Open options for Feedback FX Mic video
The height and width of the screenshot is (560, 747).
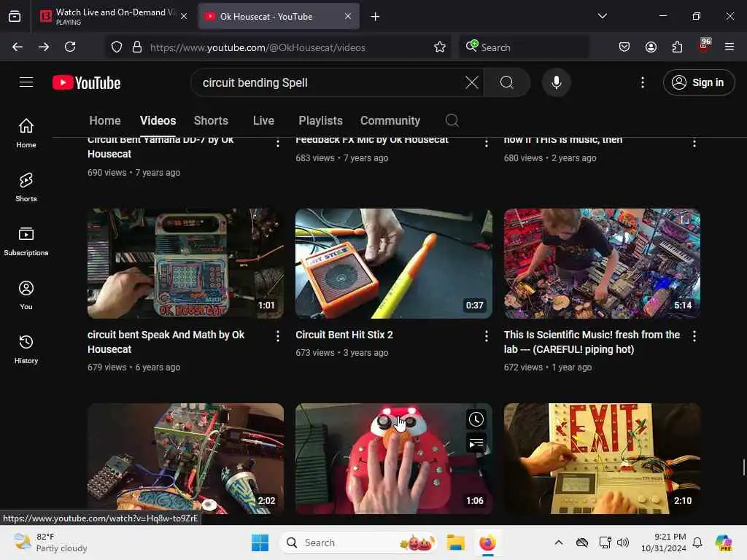click(486, 142)
